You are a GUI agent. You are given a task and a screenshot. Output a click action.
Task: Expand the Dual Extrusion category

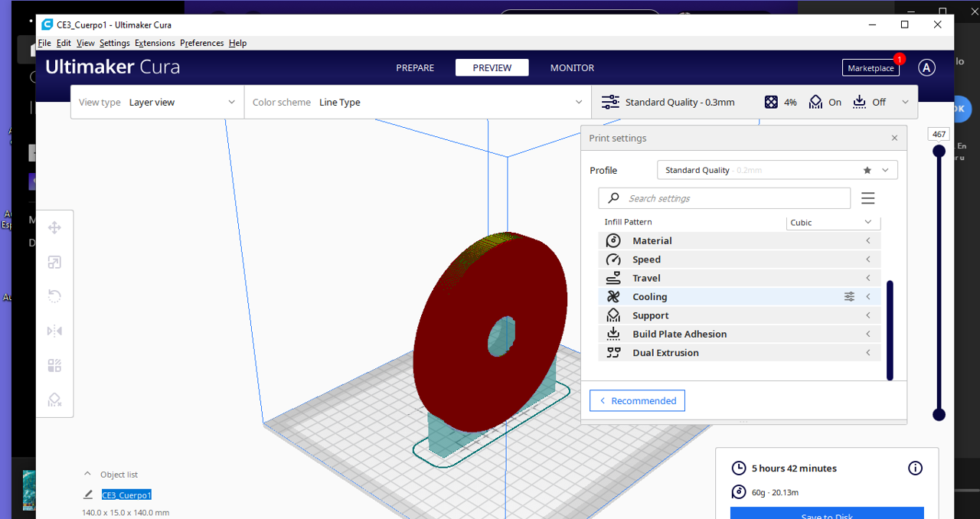(x=740, y=353)
